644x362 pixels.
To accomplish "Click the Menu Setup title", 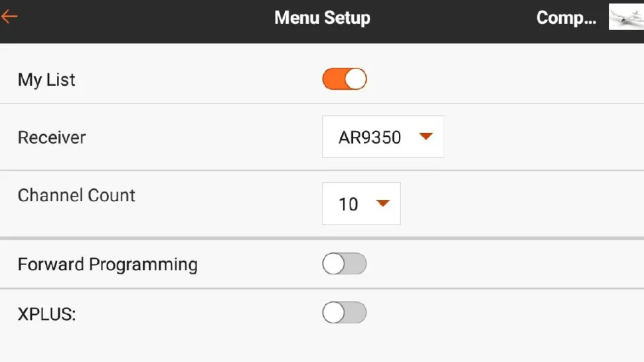I will [322, 18].
